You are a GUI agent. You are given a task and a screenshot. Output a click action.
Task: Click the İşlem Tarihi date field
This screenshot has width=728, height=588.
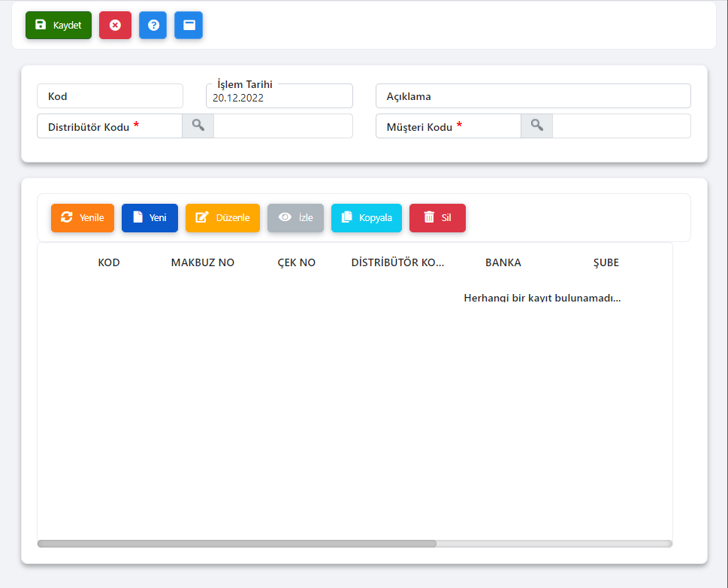(x=279, y=97)
